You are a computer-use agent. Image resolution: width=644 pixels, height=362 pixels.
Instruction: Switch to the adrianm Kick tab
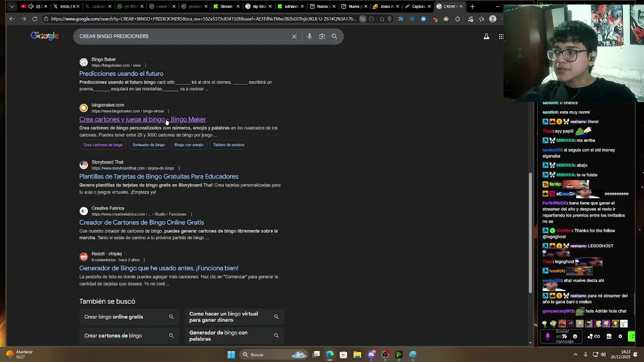tap(290, 7)
